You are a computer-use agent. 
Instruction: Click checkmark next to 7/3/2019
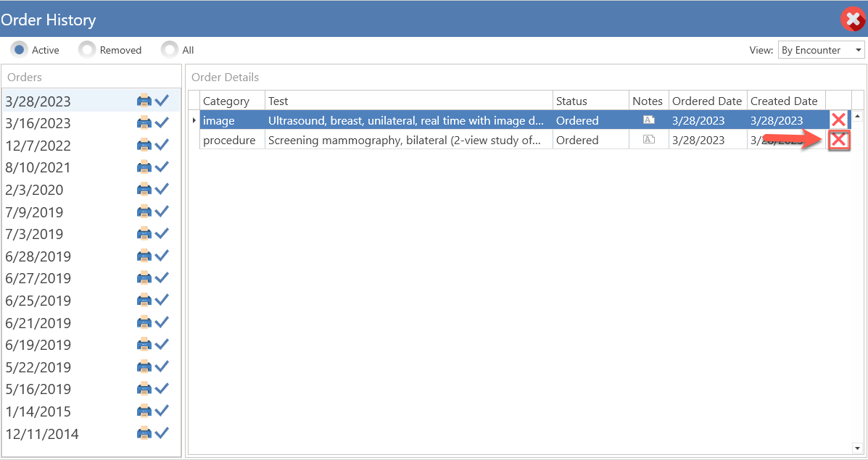[x=162, y=233]
